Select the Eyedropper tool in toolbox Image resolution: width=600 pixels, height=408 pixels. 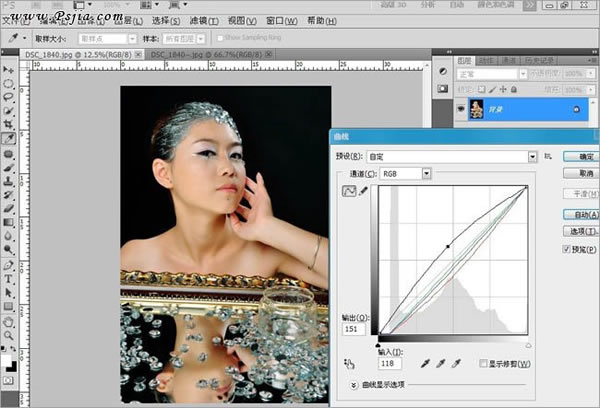pyautogui.click(x=8, y=139)
